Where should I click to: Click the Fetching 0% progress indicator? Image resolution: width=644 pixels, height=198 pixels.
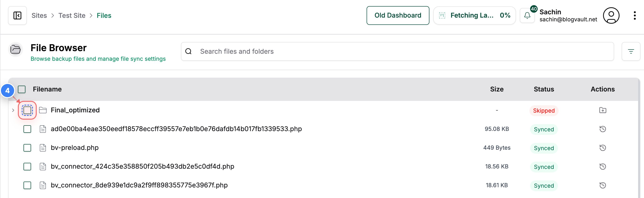point(474,15)
